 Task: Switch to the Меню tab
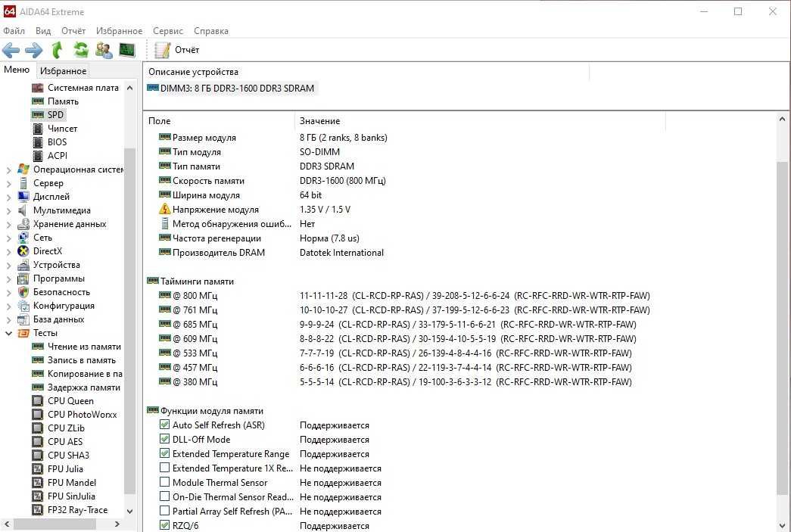(17, 70)
